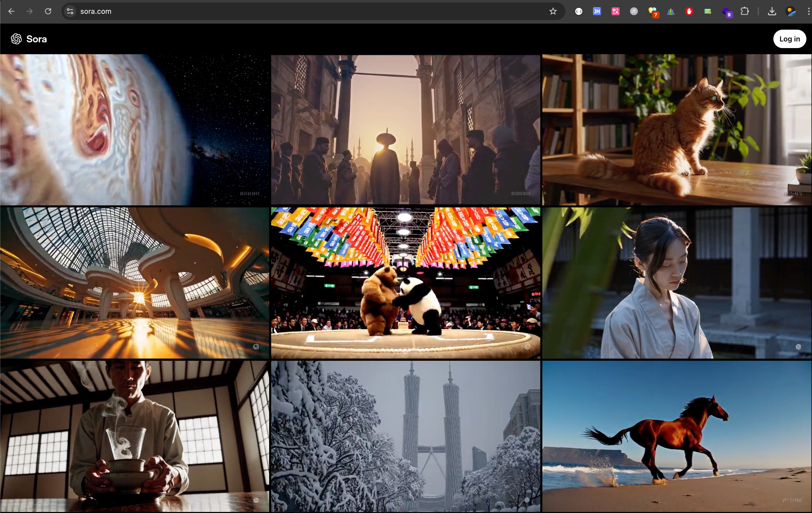Open the browser downloads icon
The height and width of the screenshot is (513, 812).
point(772,12)
